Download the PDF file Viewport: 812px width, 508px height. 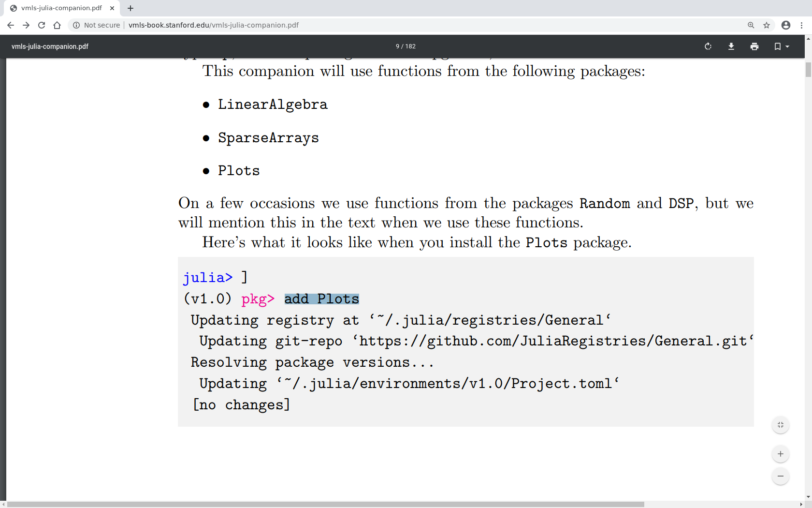click(x=731, y=46)
